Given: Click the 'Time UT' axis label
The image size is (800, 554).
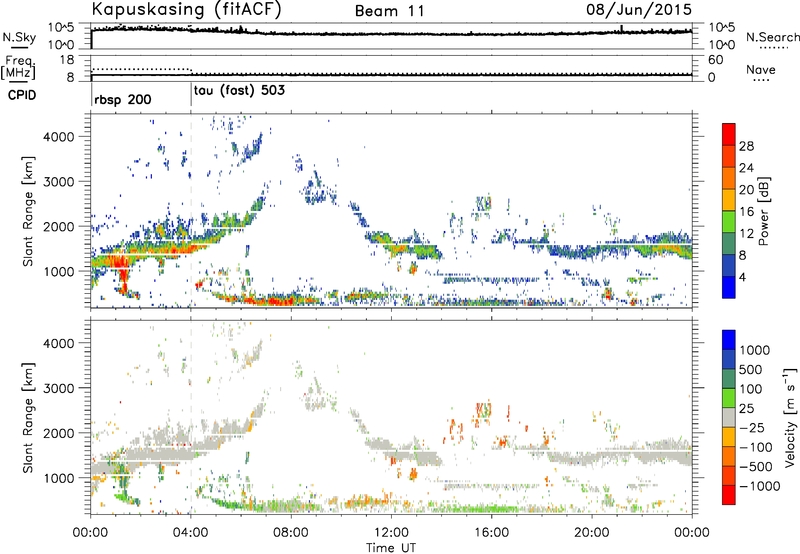Looking at the screenshot, I should 391,548.
